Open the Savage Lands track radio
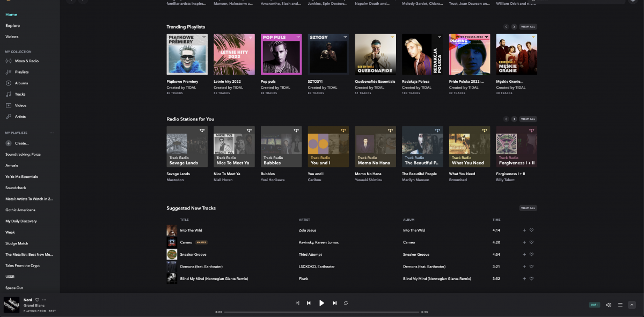Image resolution: width=644 pixels, height=317 pixels. click(x=187, y=147)
